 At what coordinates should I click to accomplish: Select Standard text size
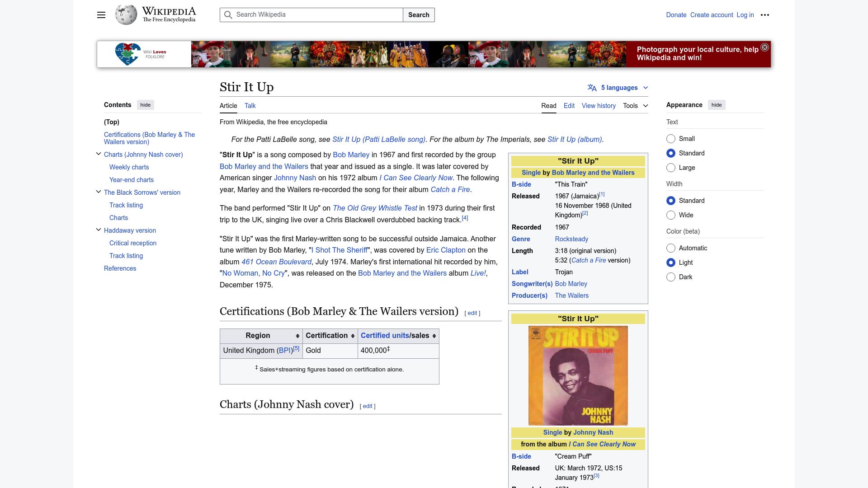(x=671, y=153)
